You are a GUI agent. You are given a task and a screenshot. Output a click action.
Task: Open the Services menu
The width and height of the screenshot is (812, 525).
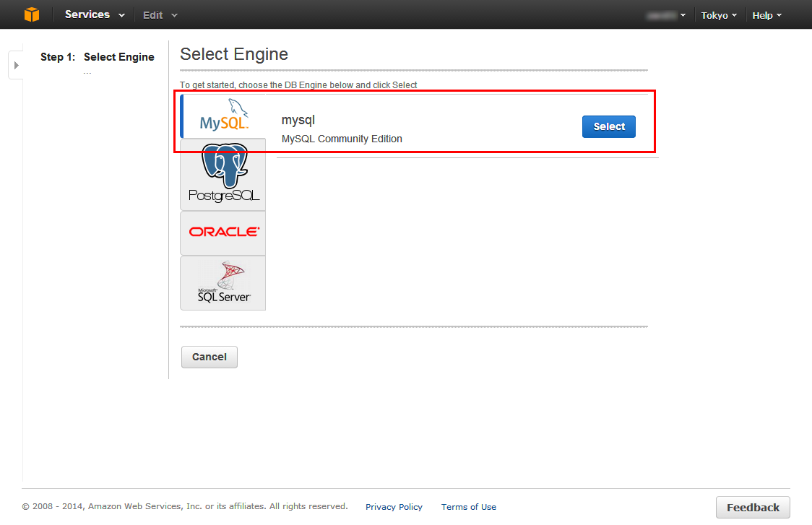95,14
